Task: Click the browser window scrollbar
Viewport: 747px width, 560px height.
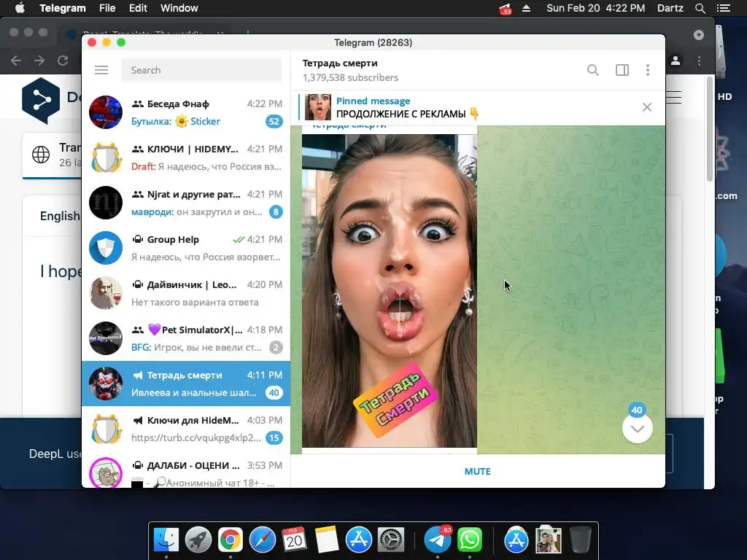Action: tap(709, 128)
